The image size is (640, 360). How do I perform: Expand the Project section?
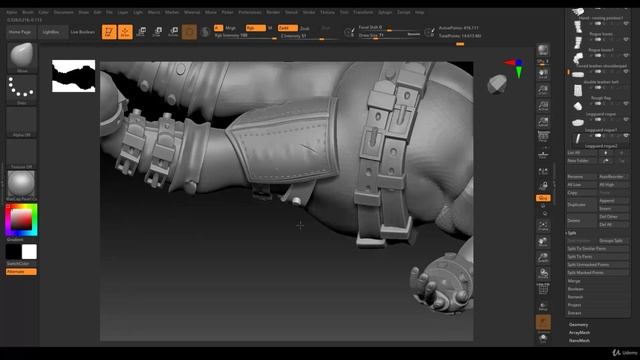574,305
